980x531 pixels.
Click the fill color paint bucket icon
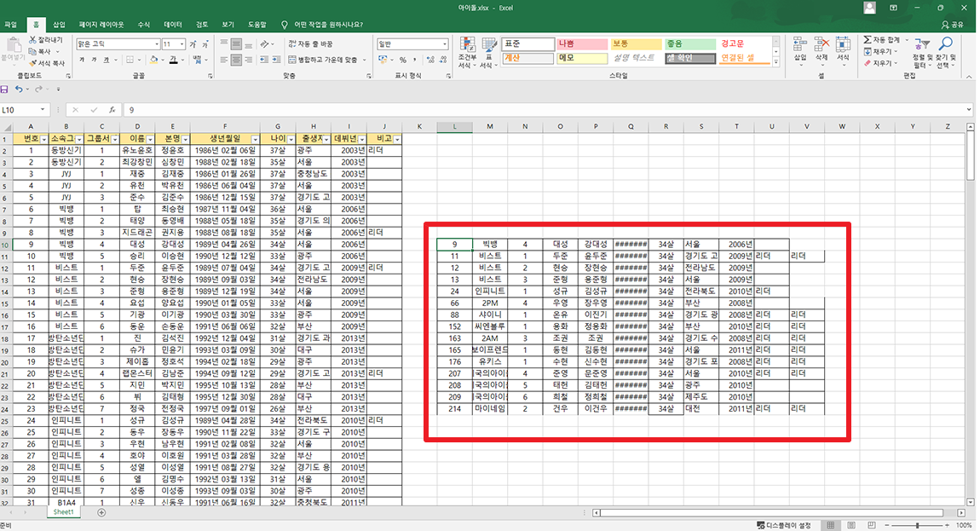(153, 60)
